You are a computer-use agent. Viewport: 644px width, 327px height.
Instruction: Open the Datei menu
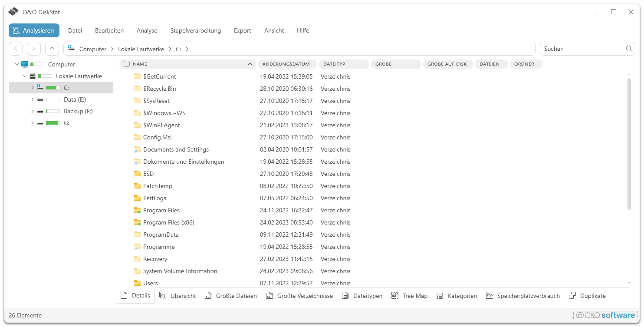click(x=75, y=30)
